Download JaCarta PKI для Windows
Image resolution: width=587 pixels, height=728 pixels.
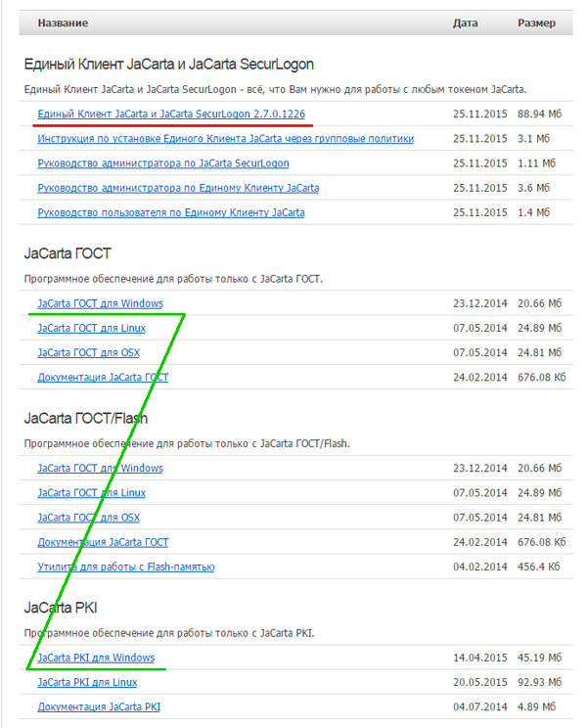coord(96,658)
